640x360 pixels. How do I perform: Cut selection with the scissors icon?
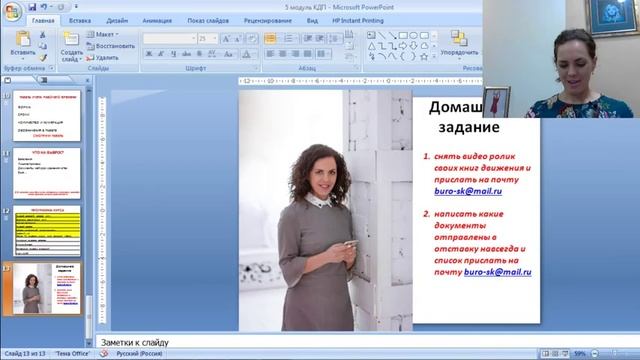(42, 35)
